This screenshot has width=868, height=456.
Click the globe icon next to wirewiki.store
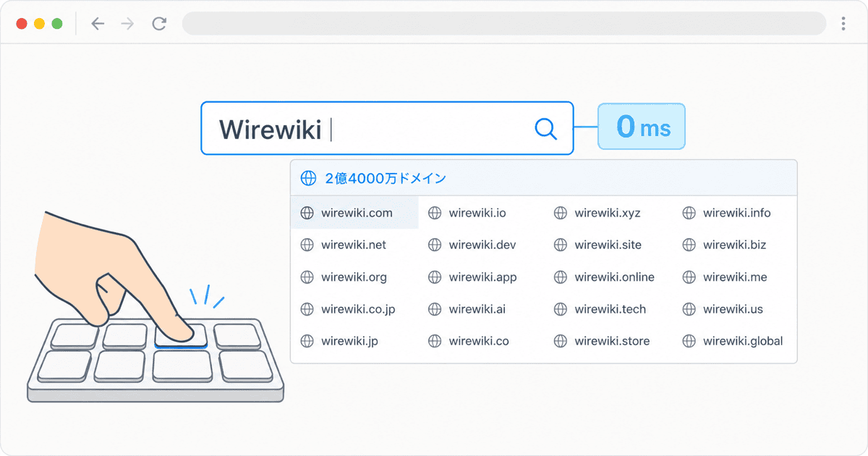tap(561, 341)
